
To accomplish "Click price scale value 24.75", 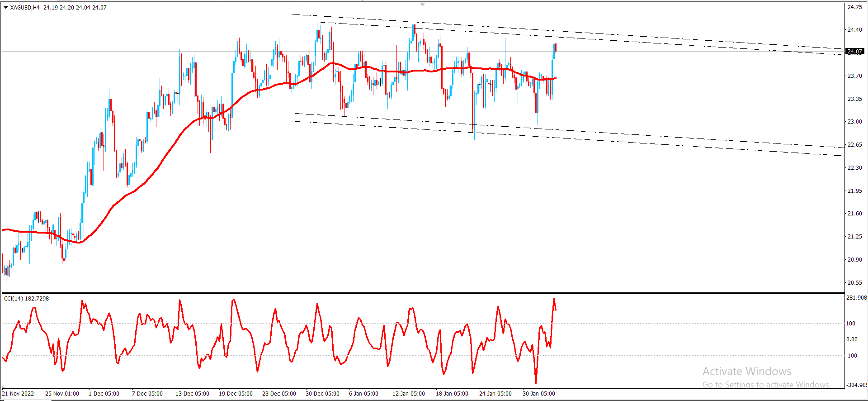I will 854,7.
